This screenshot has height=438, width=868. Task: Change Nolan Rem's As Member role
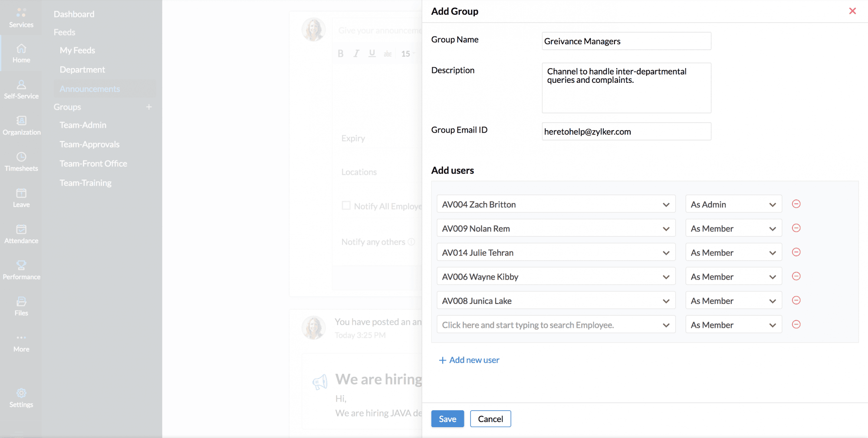click(x=733, y=228)
